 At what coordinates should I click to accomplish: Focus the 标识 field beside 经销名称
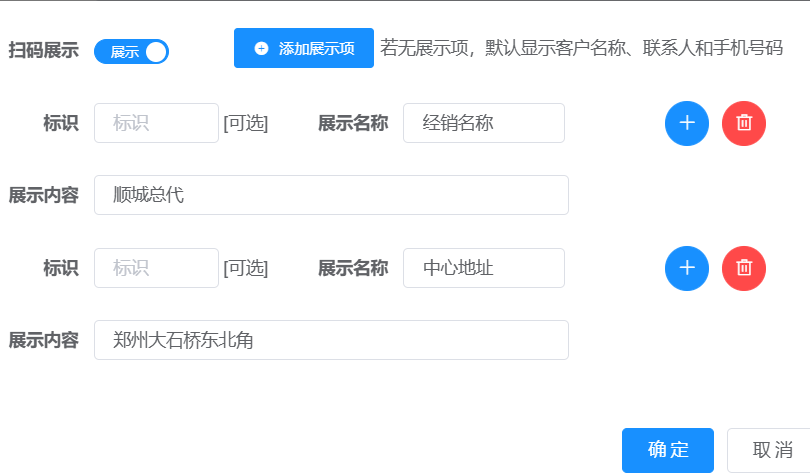[x=156, y=123]
